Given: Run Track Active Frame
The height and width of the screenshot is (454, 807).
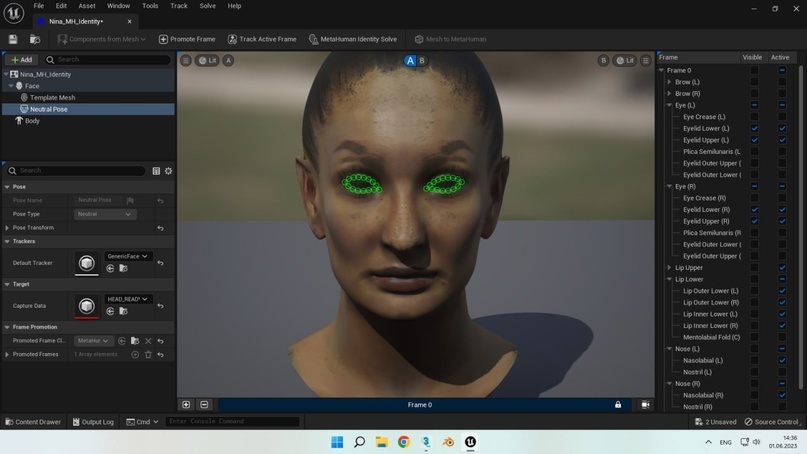Looking at the screenshot, I should coord(262,39).
